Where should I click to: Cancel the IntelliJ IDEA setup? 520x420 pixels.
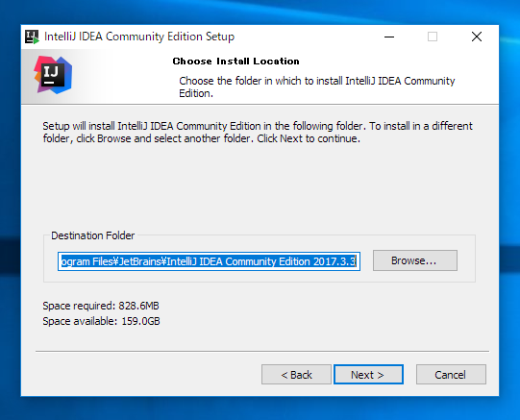(x=451, y=375)
